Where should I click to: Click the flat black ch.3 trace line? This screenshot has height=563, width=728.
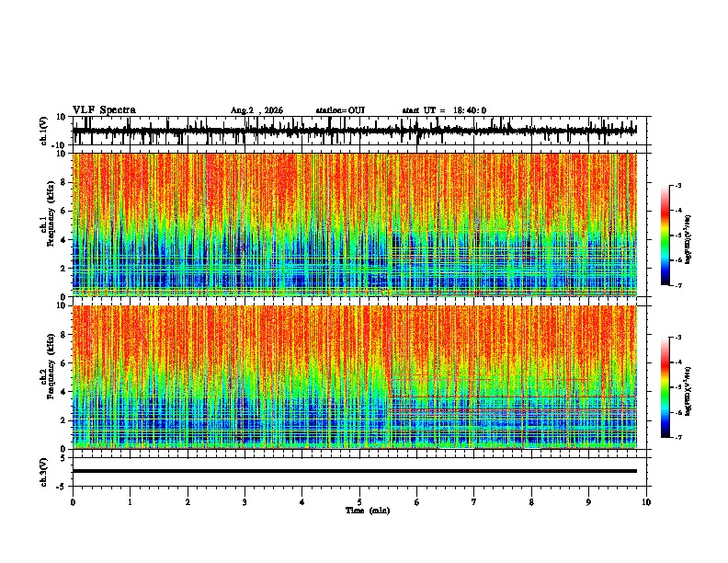pos(355,471)
